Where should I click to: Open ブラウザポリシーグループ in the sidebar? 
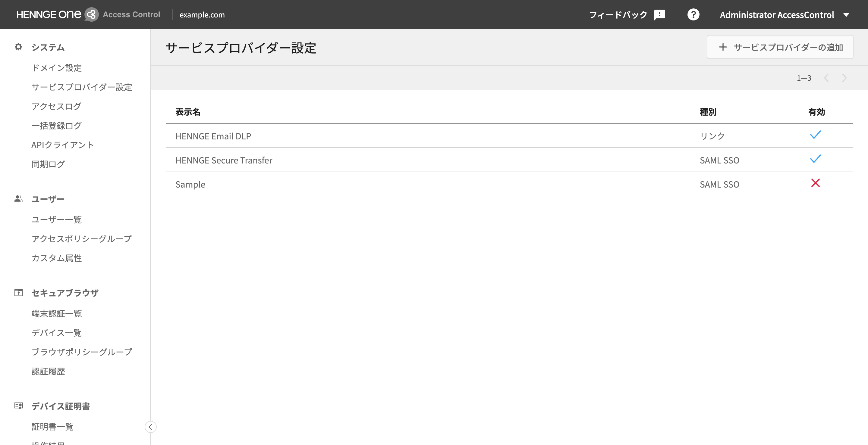(x=82, y=351)
